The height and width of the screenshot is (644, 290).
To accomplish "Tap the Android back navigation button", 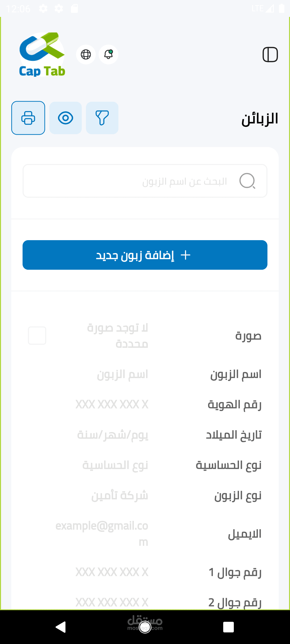I will 61,627.
